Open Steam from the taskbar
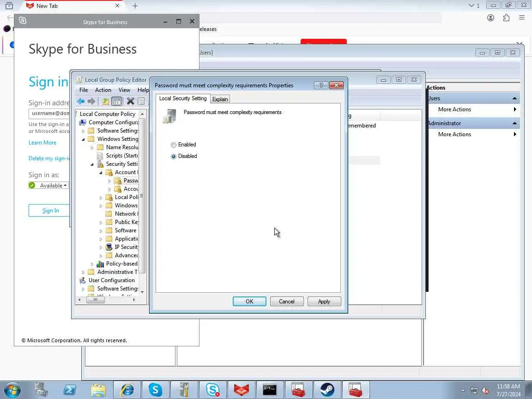532x399 pixels. (x=327, y=390)
